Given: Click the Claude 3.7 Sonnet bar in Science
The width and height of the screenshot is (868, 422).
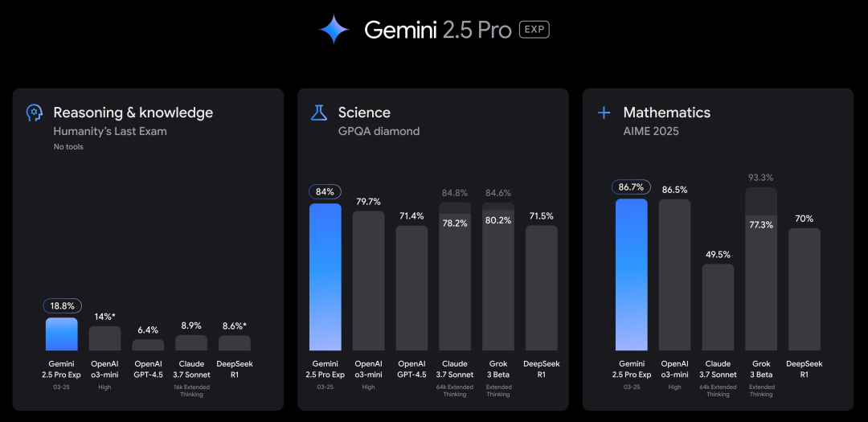Looking at the screenshot, I should tap(455, 277).
